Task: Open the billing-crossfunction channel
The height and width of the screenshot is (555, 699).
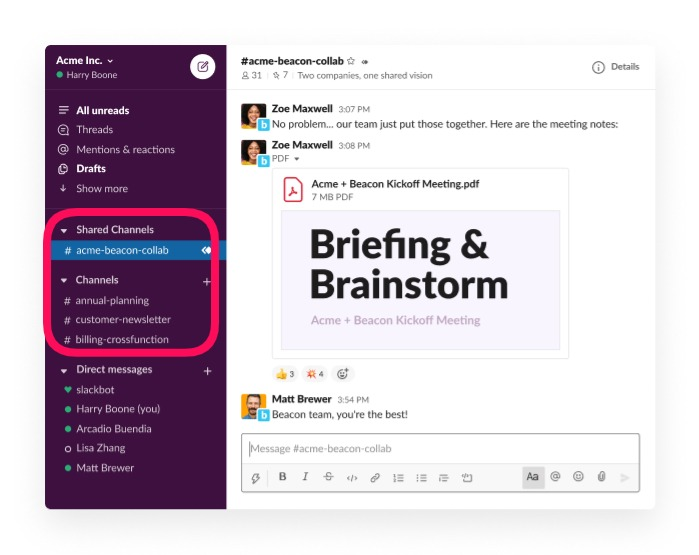Action: click(122, 340)
